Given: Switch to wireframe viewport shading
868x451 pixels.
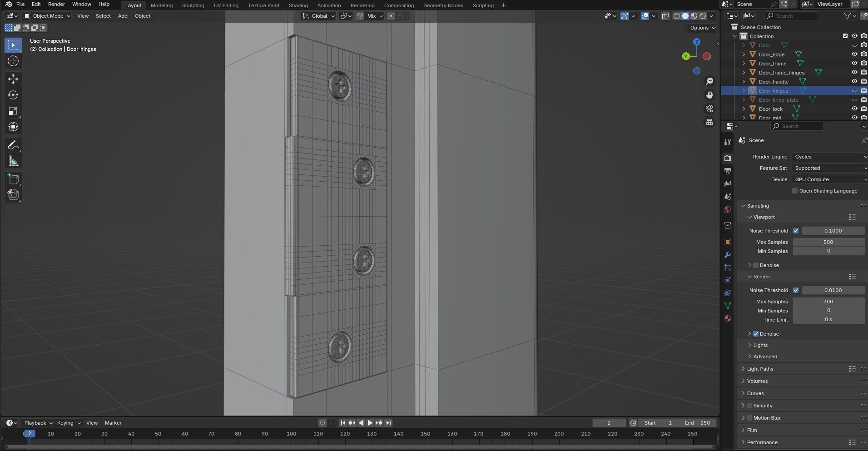Looking at the screenshot, I should point(677,16).
